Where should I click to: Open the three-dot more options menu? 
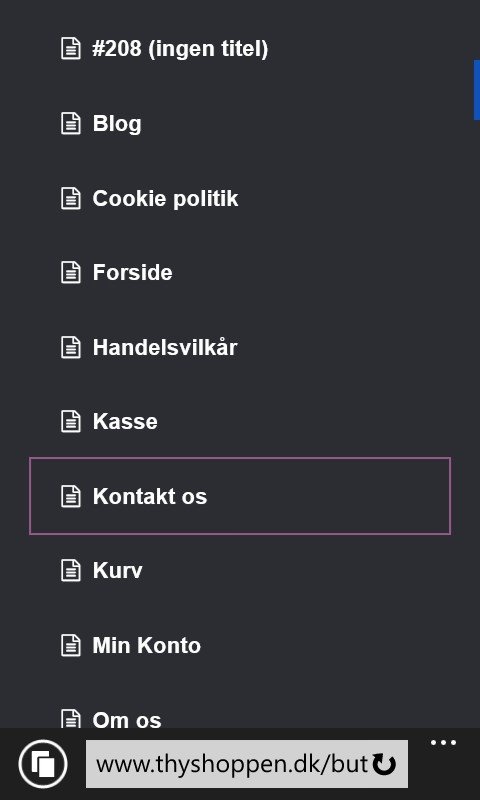tap(443, 743)
